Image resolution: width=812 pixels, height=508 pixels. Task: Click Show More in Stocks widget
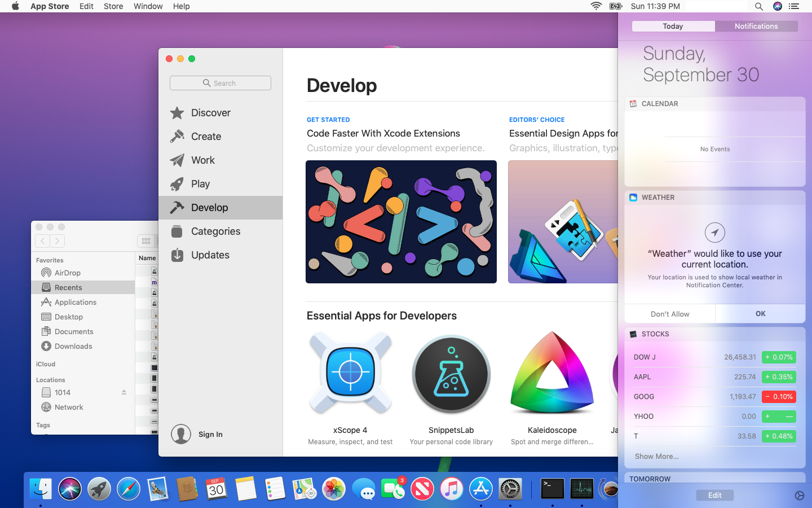(657, 456)
